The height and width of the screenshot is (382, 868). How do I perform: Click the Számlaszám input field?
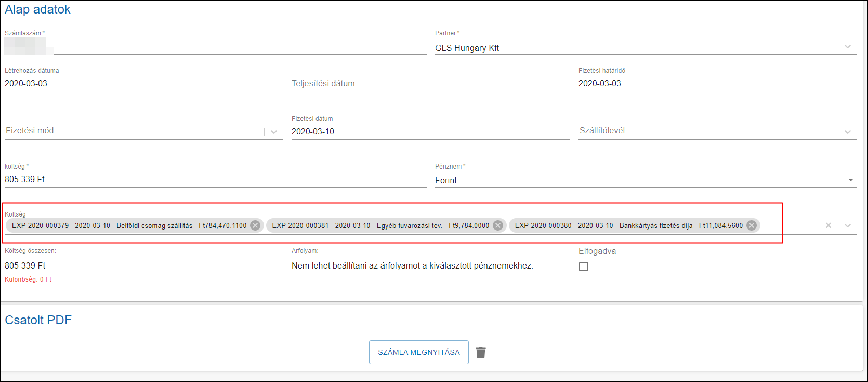pos(239,48)
